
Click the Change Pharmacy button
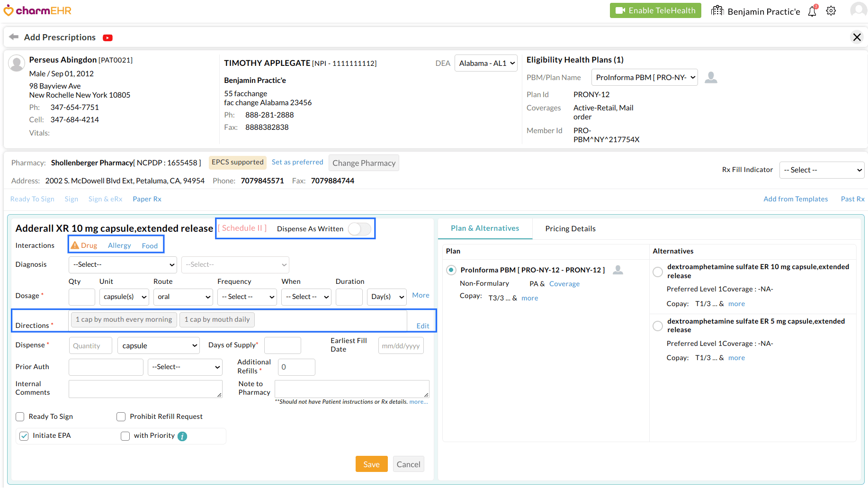pyautogui.click(x=364, y=163)
